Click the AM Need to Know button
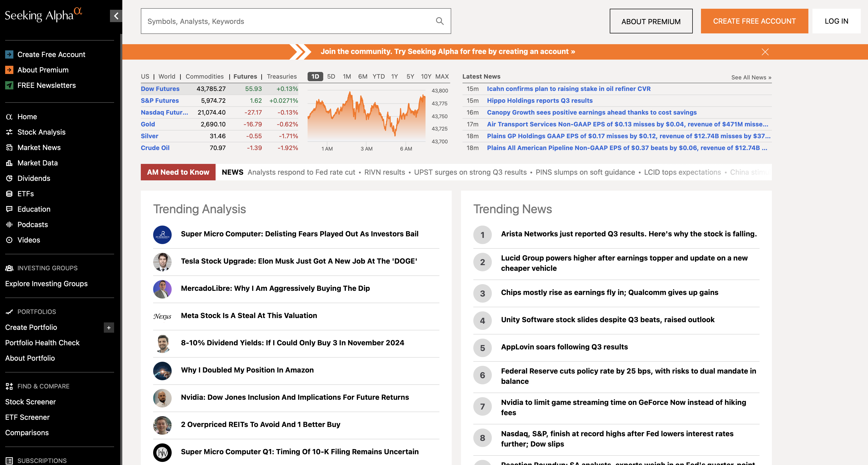868x465 pixels. pyautogui.click(x=178, y=172)
